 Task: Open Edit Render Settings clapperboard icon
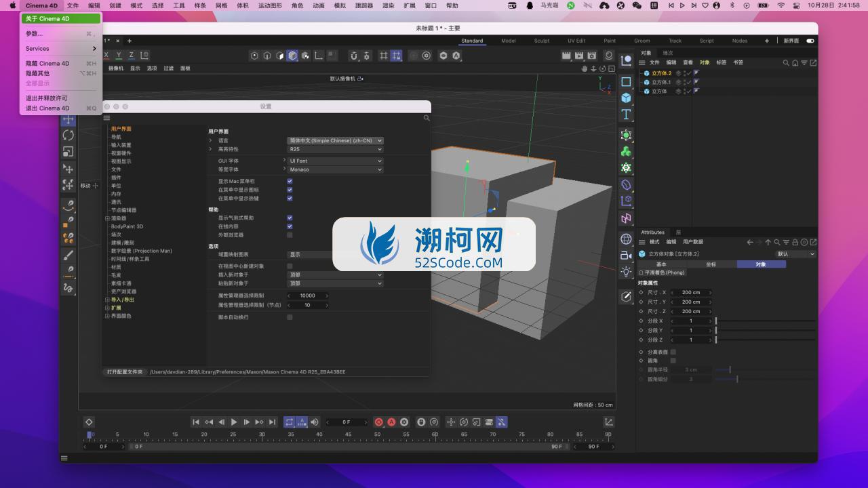click(x=592, y=56)
